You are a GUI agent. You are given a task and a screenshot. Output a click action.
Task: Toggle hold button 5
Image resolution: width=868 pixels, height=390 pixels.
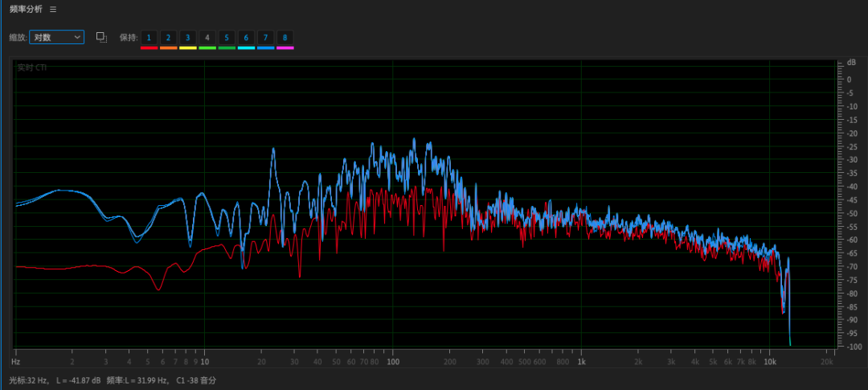pyautogui.click(x=227, y=38)
